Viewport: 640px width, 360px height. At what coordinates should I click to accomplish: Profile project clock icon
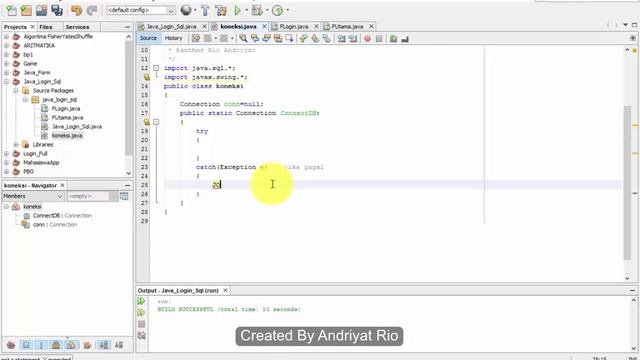(278, 10)
